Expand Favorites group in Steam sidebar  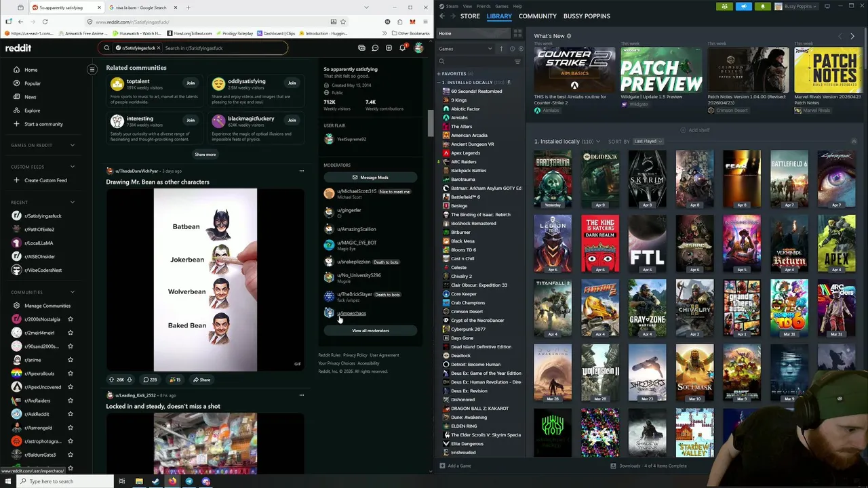439,73
